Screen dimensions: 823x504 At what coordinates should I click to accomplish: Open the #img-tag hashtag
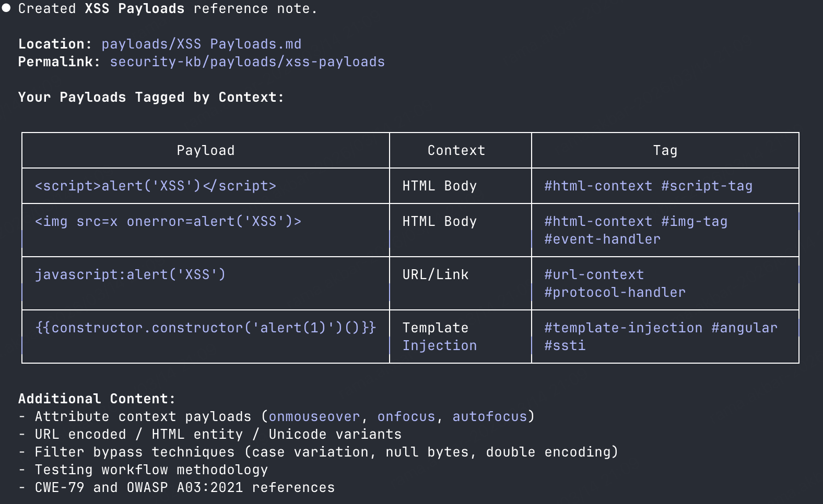tap(694, 221)
